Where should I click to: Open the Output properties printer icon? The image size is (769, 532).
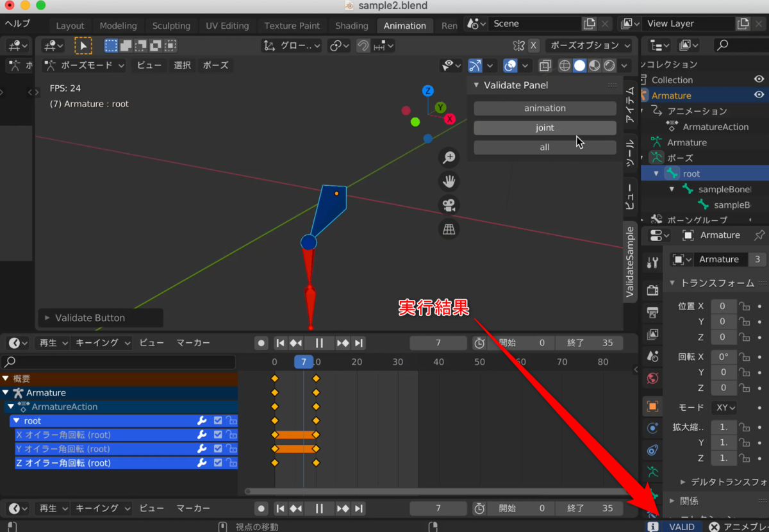tap(652, 312)
